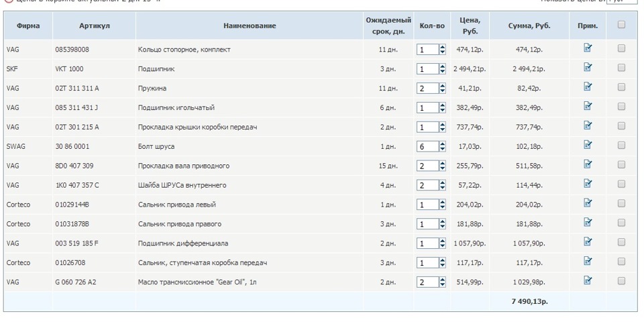The width and height of the screenshot is (644, 322).
Task: Click note icon for Шайба ШРУСа внутреннего
Action: (588, 184)
